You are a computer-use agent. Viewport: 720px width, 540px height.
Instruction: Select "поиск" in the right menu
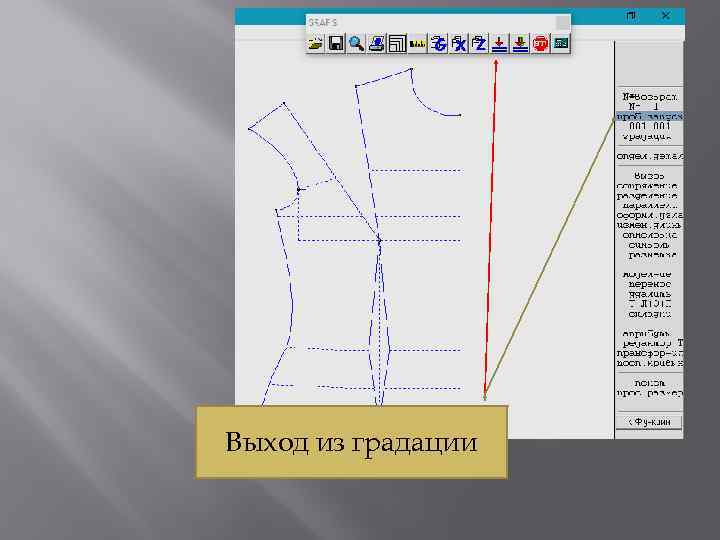(x=649, y=383)
